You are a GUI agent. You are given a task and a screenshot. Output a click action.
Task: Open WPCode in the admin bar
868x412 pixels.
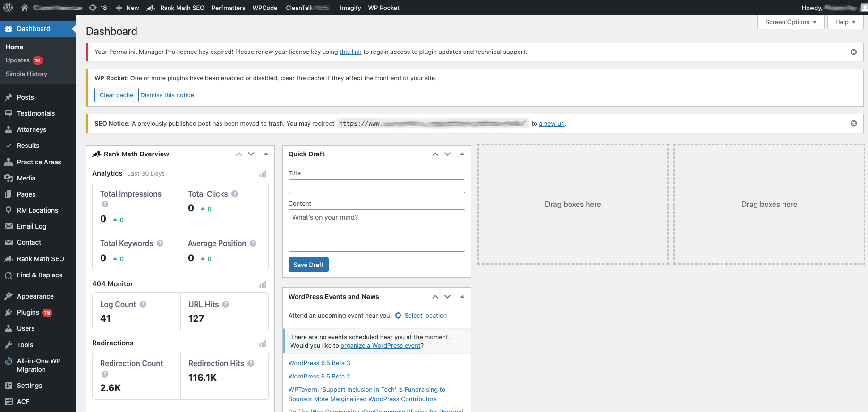[x=265, y=8]
